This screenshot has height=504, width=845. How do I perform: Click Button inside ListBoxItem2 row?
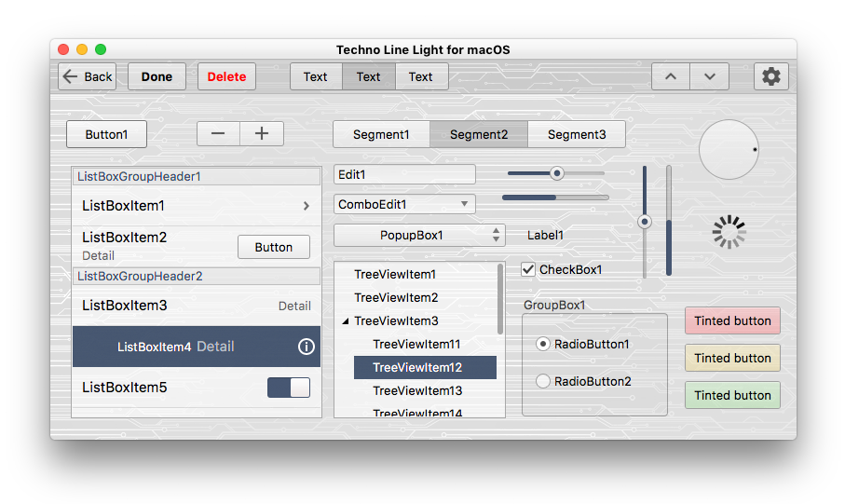click(274, 247)
